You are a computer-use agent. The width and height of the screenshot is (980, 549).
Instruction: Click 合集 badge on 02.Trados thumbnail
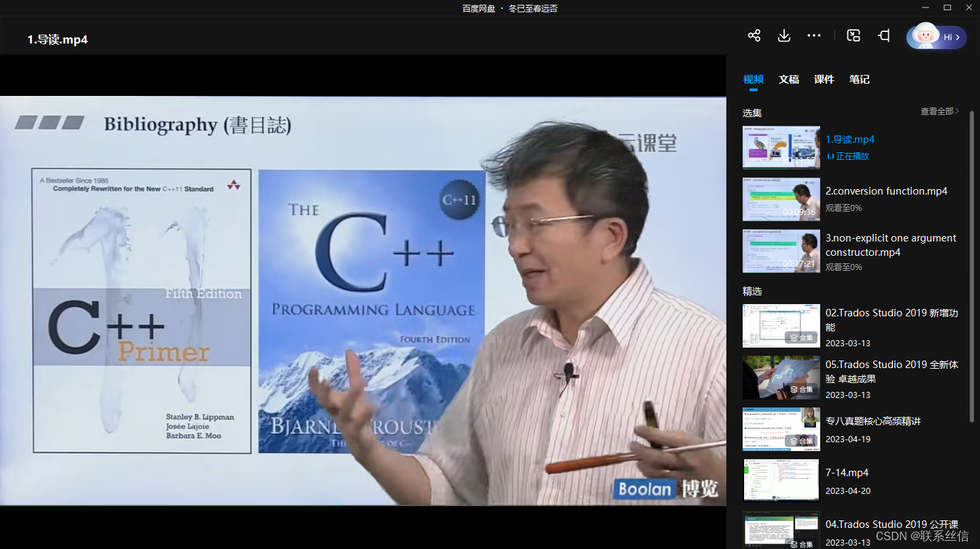801,337
